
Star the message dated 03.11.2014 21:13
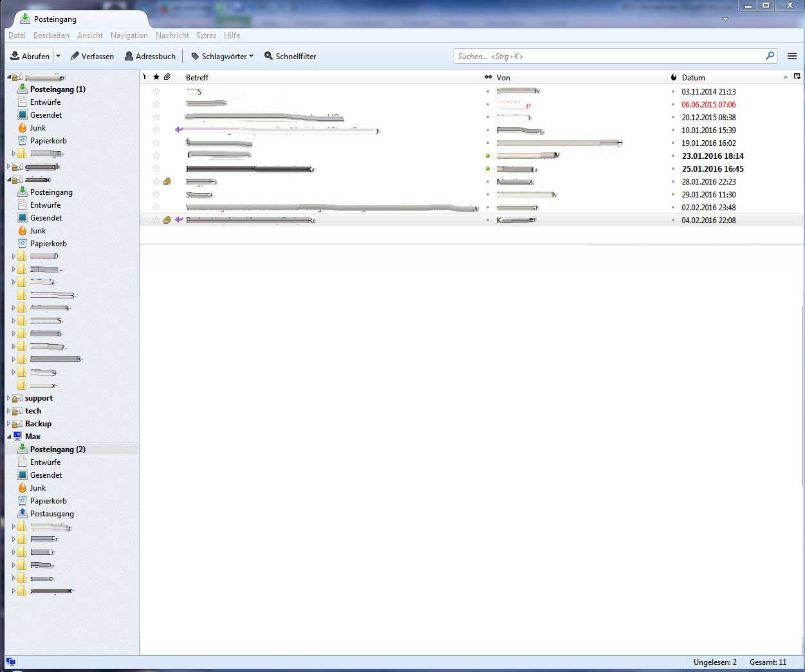click(156, 91)
